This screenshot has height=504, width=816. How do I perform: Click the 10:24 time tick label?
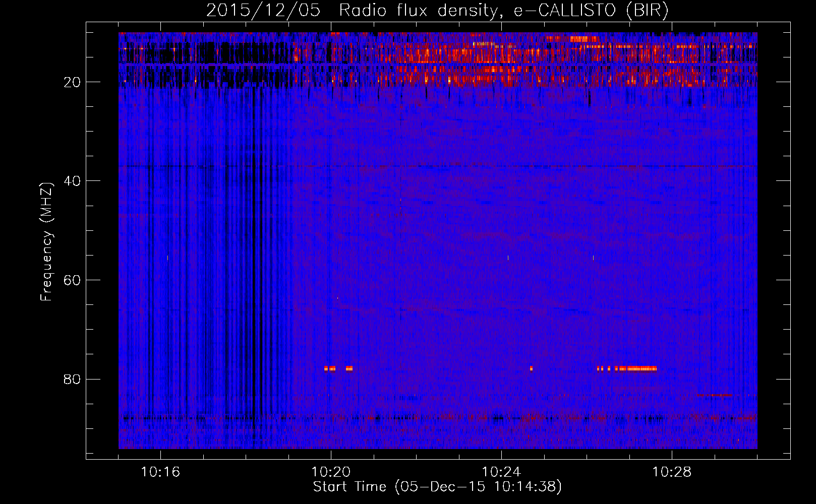tap(501, 472)
